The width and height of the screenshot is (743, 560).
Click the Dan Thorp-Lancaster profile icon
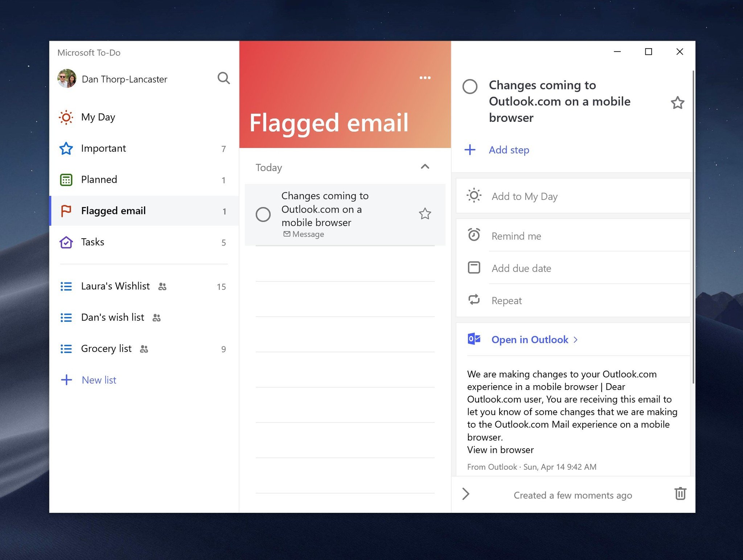point(66,78)
